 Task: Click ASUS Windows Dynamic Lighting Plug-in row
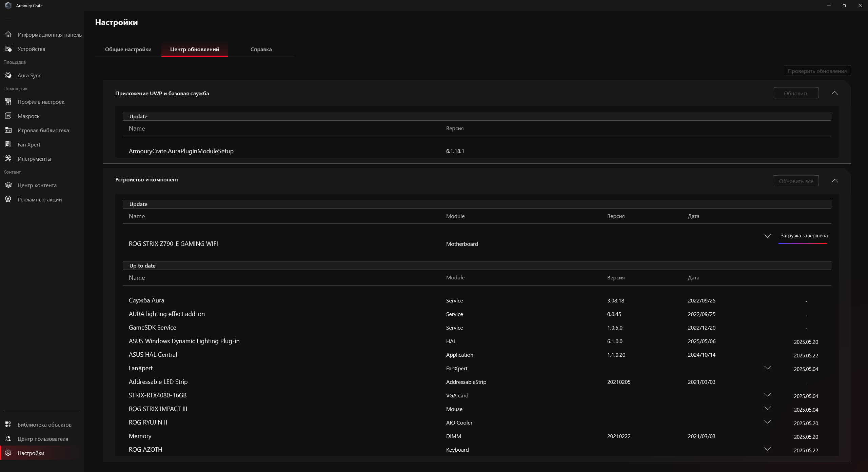tap(477, 341)
